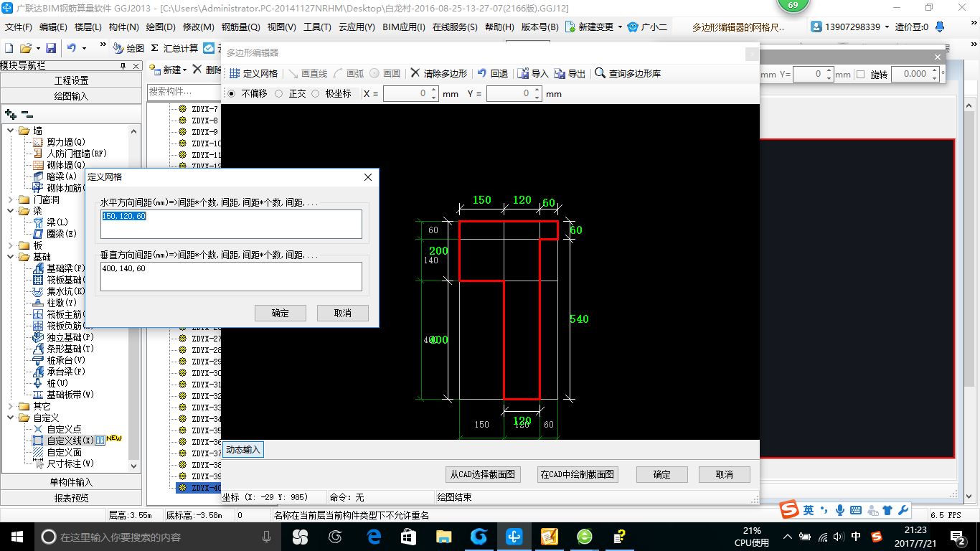
Task: Click the new file icon in main toolbar
Action: point(9,48)
